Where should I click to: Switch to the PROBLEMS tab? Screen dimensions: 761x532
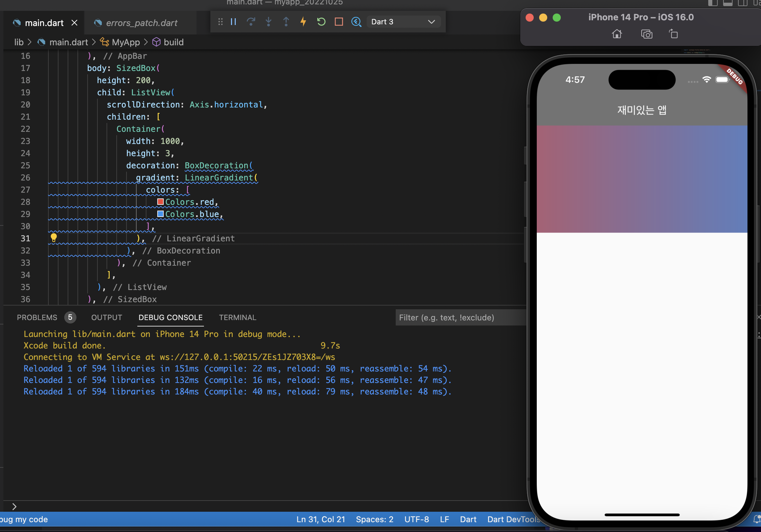[x=37, y=317]
